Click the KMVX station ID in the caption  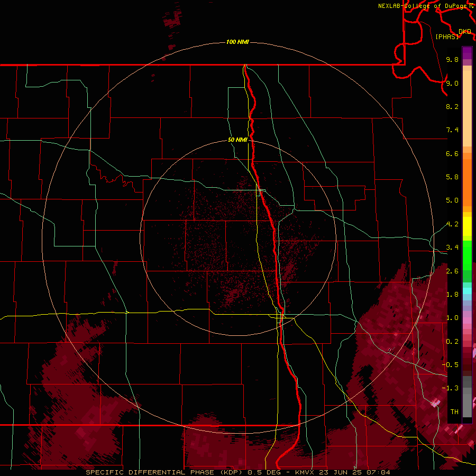click(305, 472)
